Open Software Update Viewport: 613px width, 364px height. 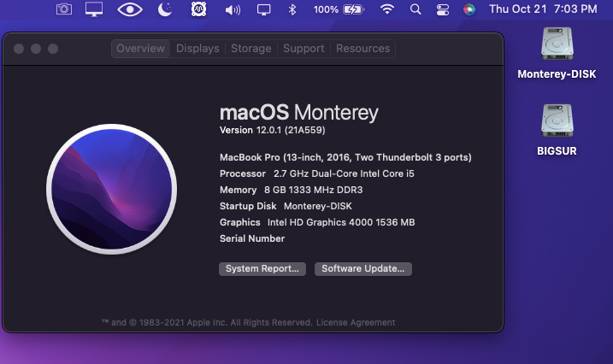[363, 268]
